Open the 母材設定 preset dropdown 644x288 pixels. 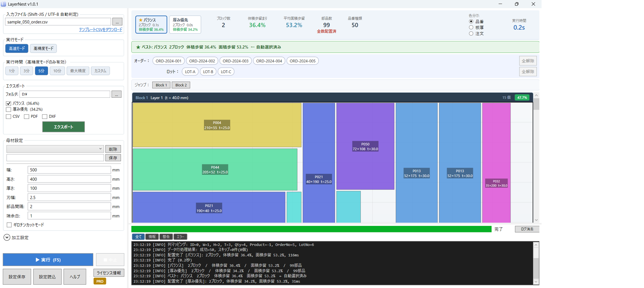(x=55, y=149)
